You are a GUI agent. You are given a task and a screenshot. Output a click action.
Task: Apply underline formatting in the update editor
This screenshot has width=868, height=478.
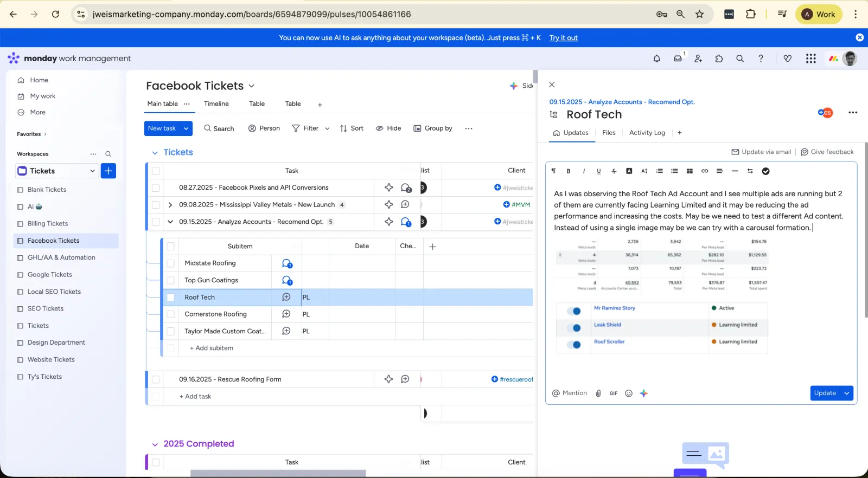tap(599, 171)
